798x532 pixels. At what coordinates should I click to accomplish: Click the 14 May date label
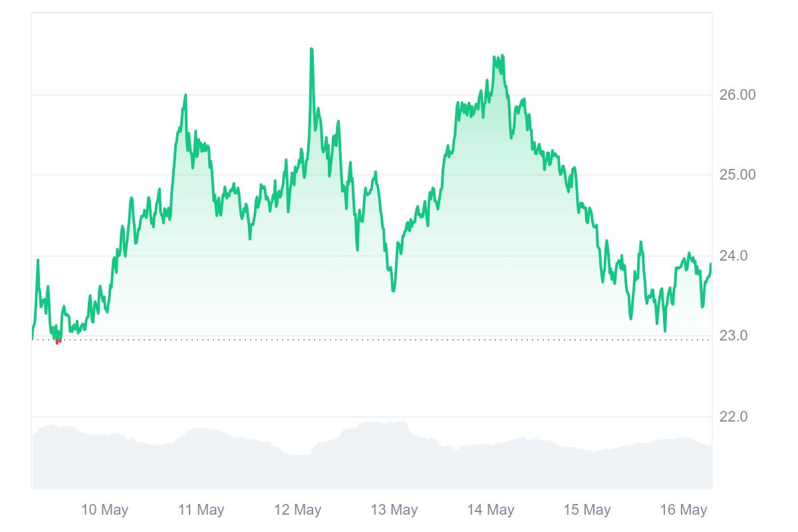(x=490, y=510)
